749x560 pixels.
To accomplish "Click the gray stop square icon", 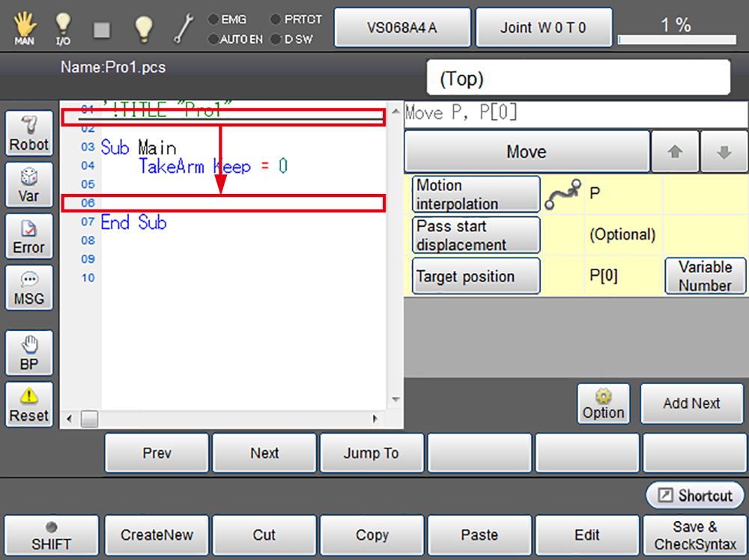I will tap(102, 28).
